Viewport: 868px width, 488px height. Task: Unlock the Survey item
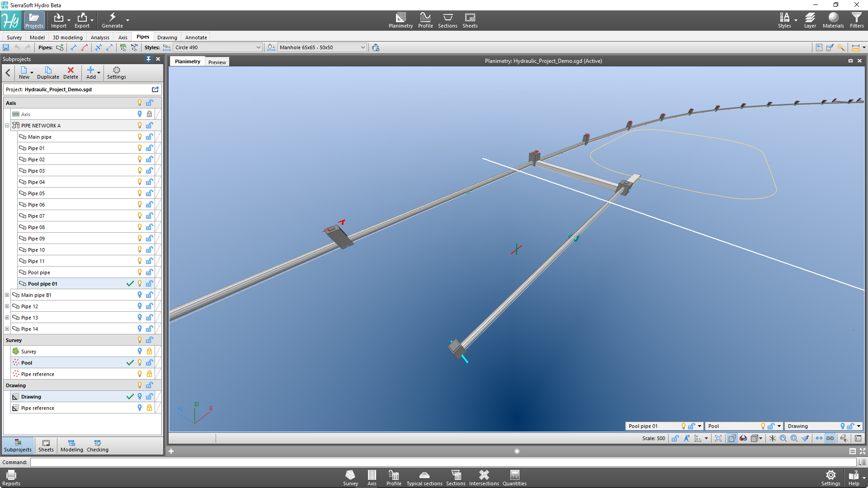pos(149,351)
